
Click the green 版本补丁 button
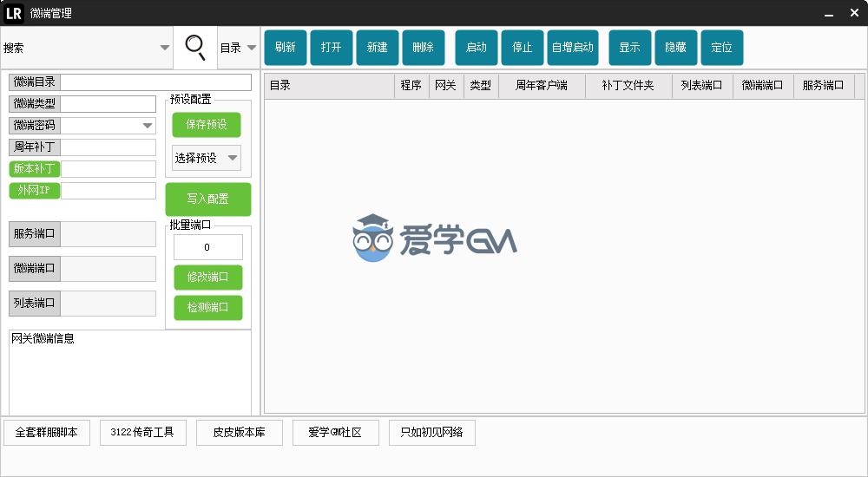(35, 169)
